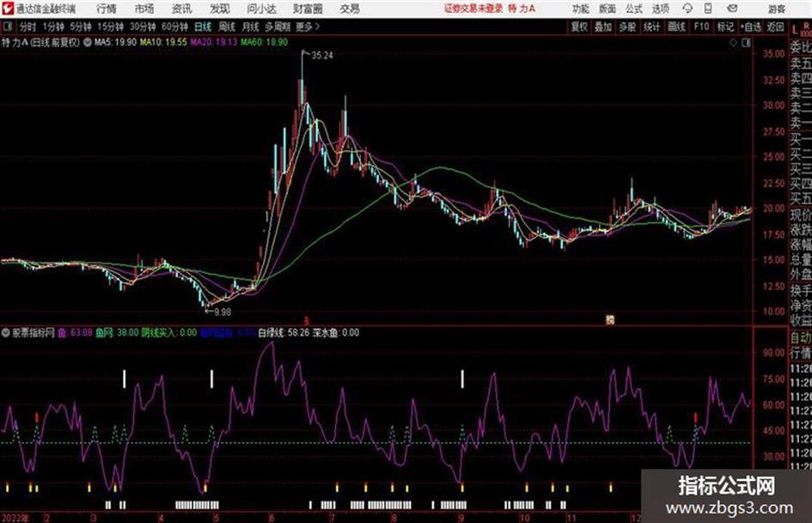
Task: Toggle the side panel icon near the diamond
Action: click(746, 43)
